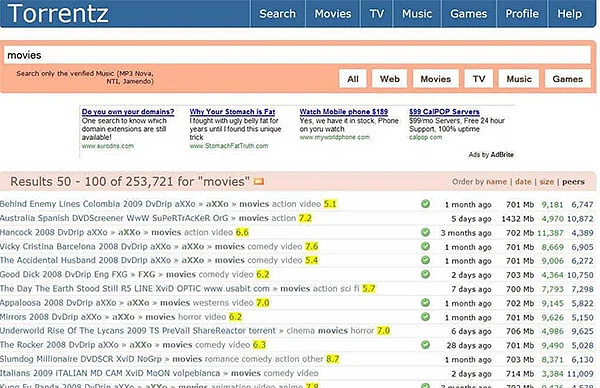This screenshot has height=388, width=600.
Task: Open Australia Spanish DVDScreener torrent
Action: [x=114, y=218]
